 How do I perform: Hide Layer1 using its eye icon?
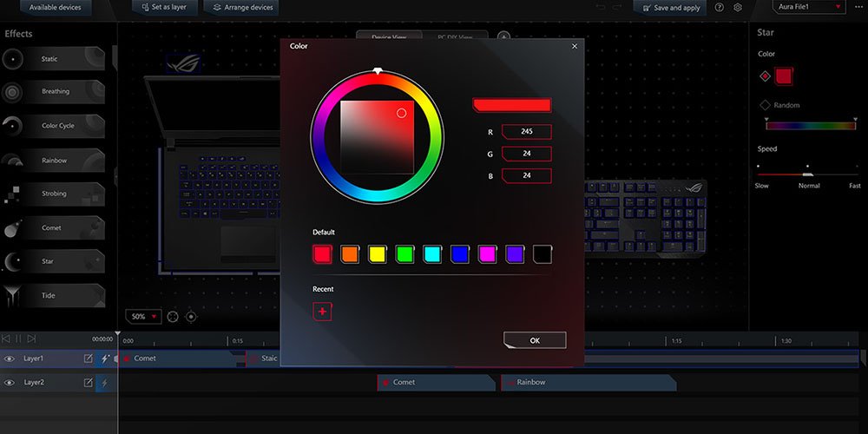pyautogui.click(x=10, y=358)
